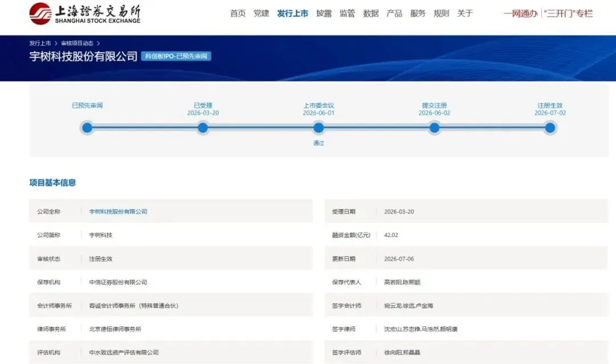This screenshot has height=364, width=616.
Task: Open the 披露 navigation menu
Action: click(x=324, y=13)
